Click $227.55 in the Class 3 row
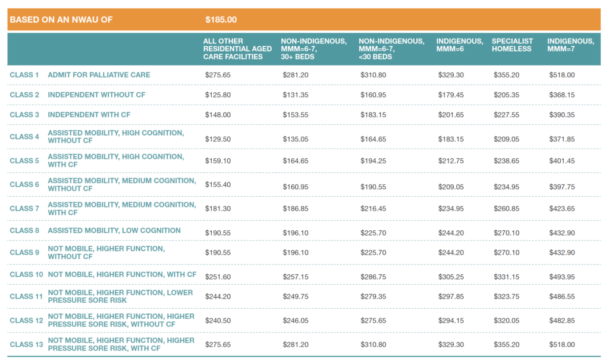 pos(507,115)
